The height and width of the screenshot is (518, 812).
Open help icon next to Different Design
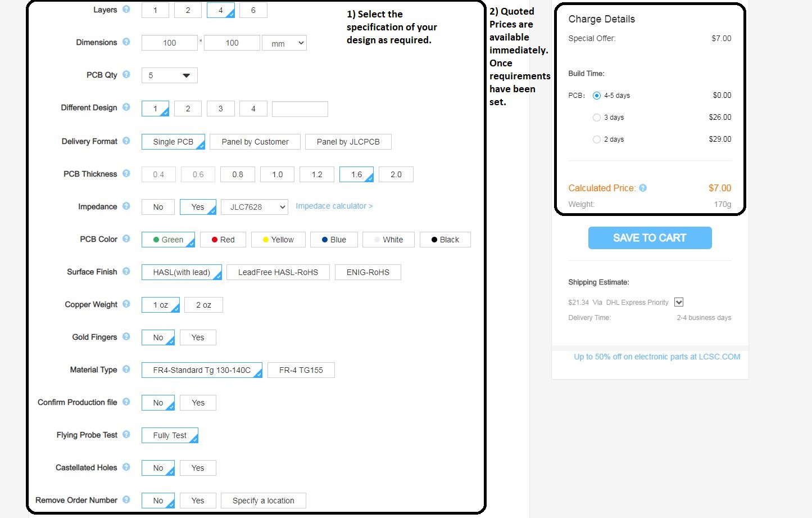click(126, 107)
